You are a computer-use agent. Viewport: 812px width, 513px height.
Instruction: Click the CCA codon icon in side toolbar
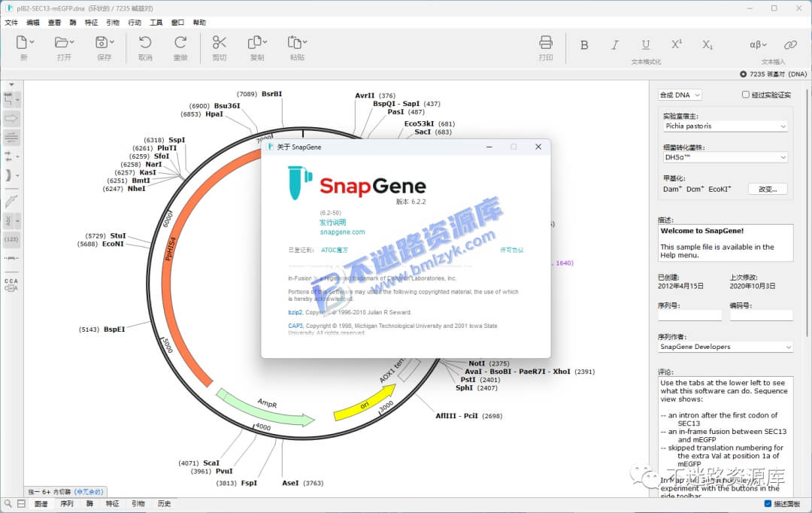tap(11, 284)
